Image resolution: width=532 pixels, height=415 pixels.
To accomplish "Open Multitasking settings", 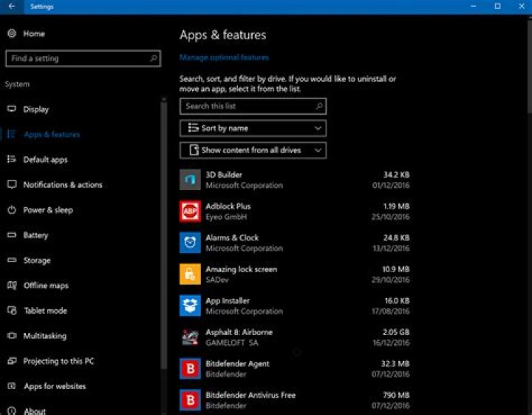I will pyautogui.click(x=45, y=336).
